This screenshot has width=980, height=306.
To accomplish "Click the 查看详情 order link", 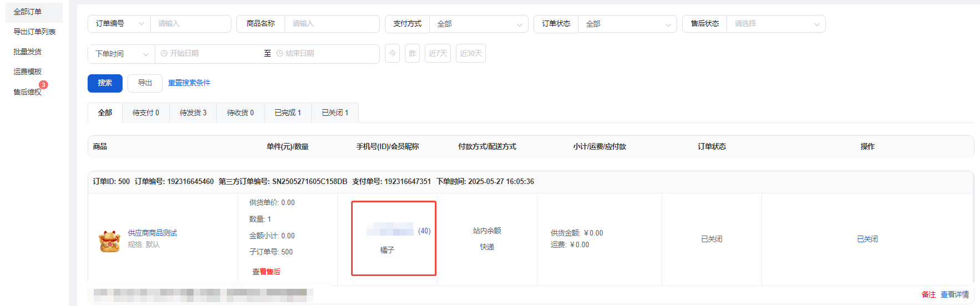I will coord(954,294).
